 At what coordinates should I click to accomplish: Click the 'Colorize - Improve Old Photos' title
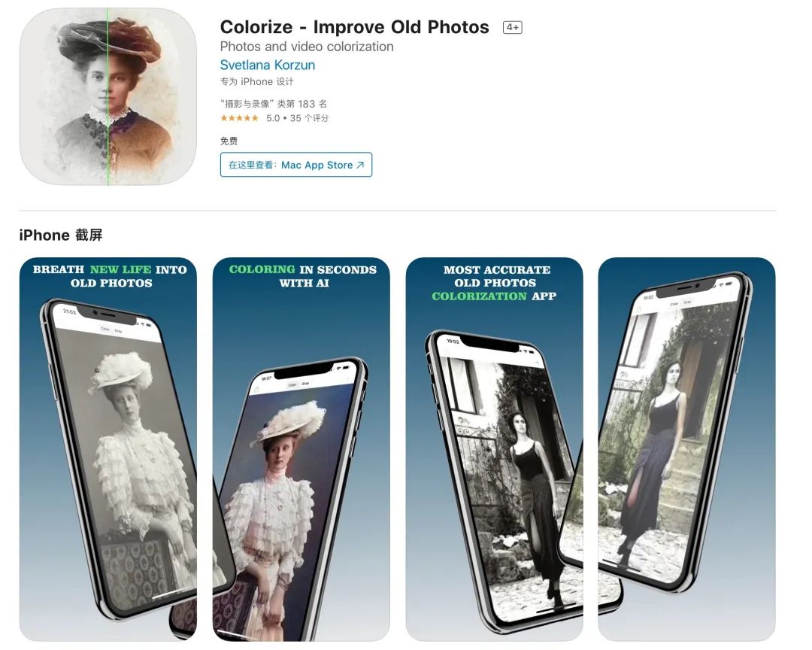(354, 27)
